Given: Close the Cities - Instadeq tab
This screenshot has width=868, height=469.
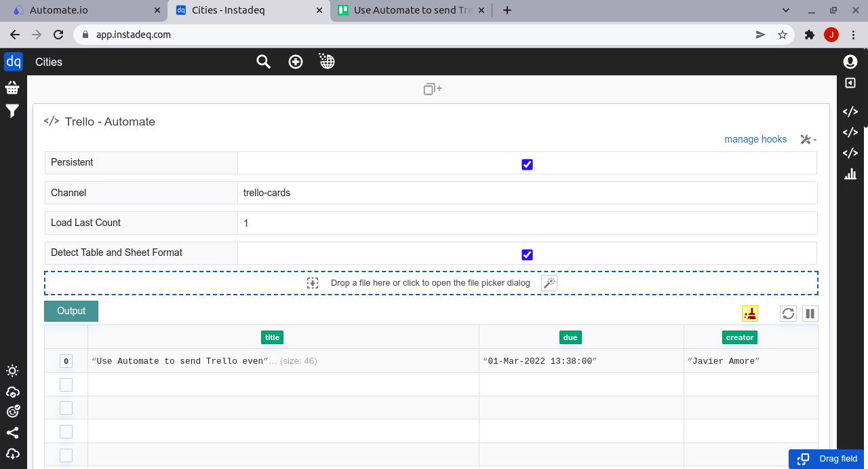Looking at the screenshot, I should point(320,10).
